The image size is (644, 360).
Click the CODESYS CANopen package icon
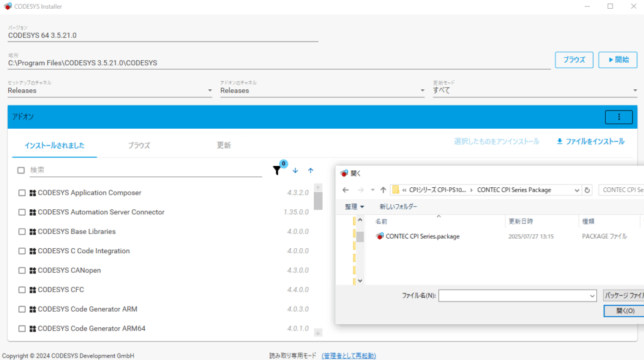coord(33,271)
